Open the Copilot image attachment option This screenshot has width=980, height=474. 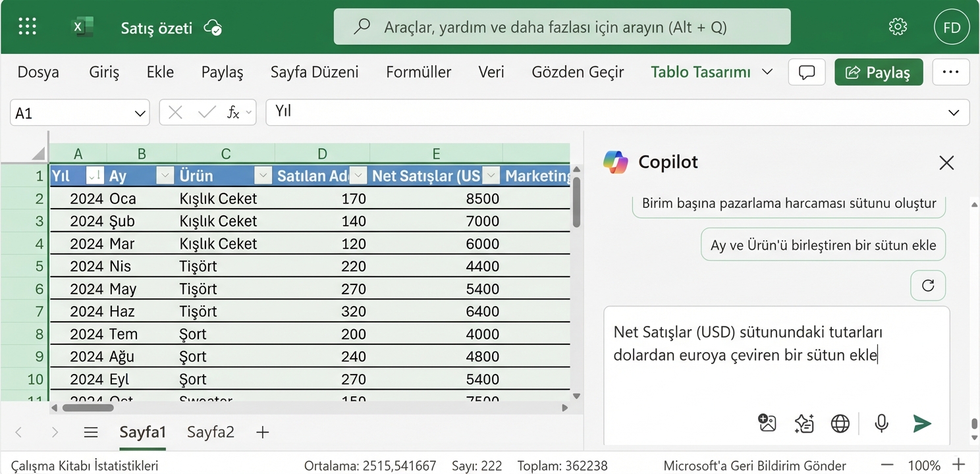[767, 423]
